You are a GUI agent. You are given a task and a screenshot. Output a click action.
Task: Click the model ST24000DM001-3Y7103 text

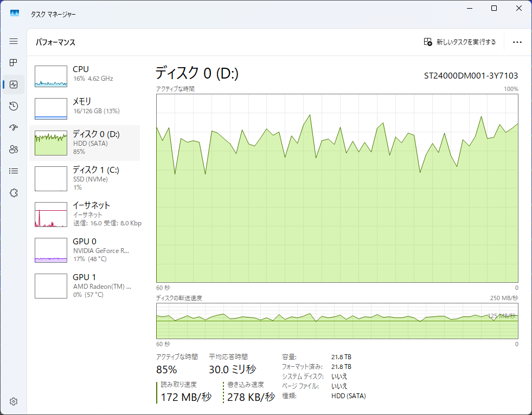pyautogui.click(x=471, y=76)
